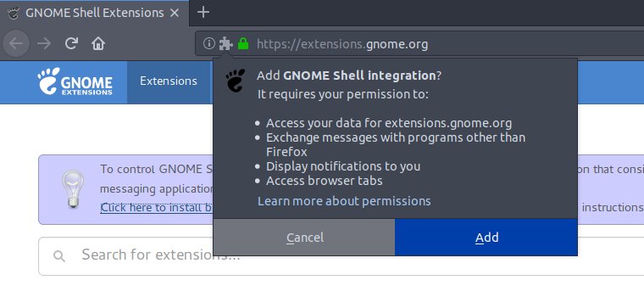Click the forward navigation arrow
The width and height of the screenshot is (644, 308).
44,43
